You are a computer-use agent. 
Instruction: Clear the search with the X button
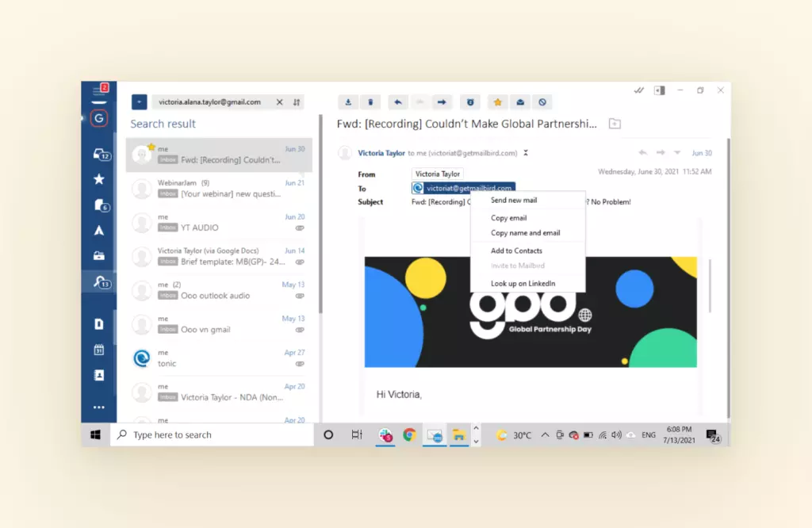click(279, 101)
